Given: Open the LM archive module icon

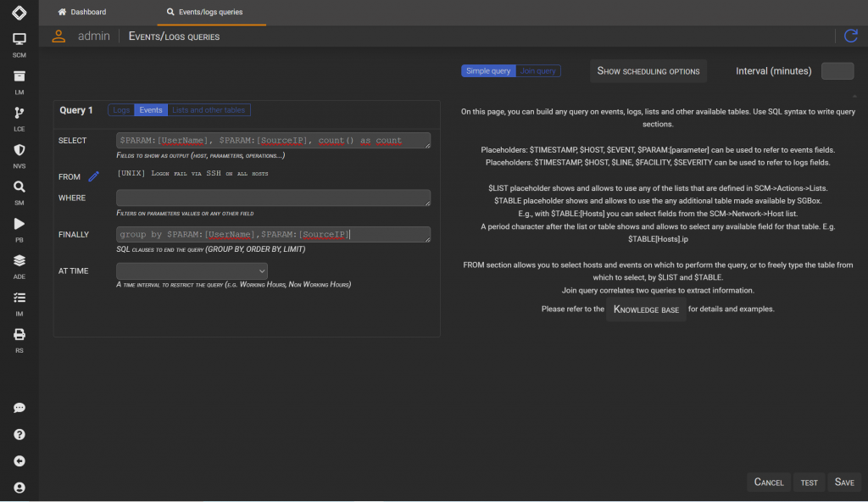Looking at the screenshot, I should click(19, 76).
